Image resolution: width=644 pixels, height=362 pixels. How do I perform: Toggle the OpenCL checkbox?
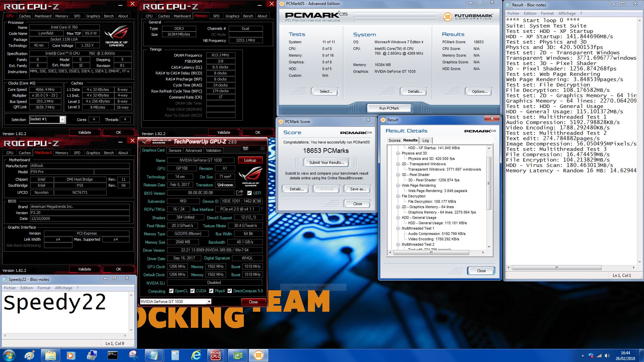click(171, 291)
